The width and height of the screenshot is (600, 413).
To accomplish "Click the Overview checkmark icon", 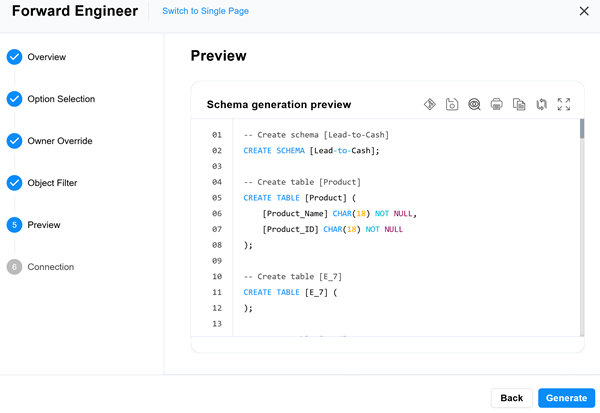I will point(15,57).
